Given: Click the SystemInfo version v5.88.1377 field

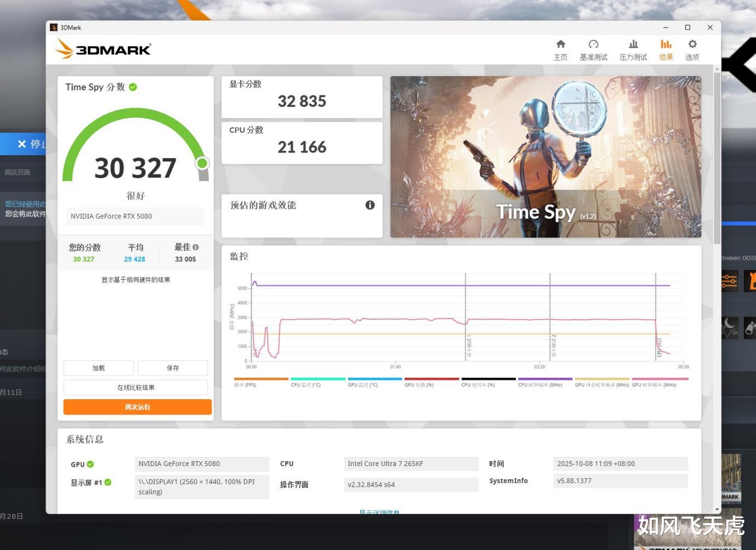Looking at the screenshot, I should 621,481.
